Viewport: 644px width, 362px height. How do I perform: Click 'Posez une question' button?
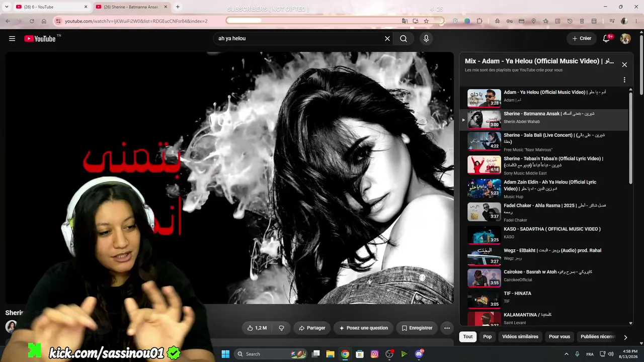pyautogui.click(x=363, y=328)
